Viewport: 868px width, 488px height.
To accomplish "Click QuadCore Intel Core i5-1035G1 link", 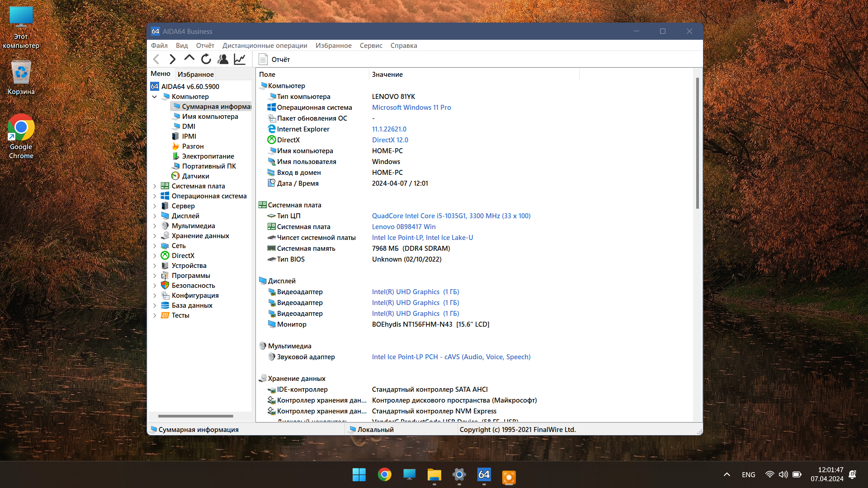I will [451, 216].
